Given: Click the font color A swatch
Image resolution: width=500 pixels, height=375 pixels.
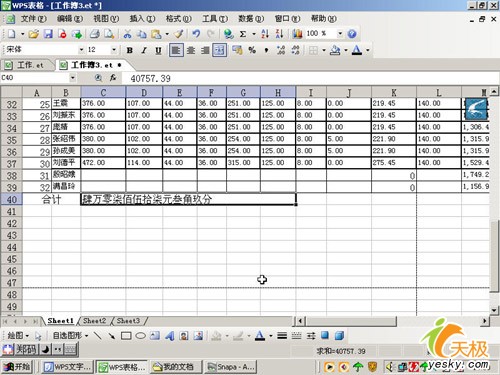Looking at the screenshot, I should point(357,50).
